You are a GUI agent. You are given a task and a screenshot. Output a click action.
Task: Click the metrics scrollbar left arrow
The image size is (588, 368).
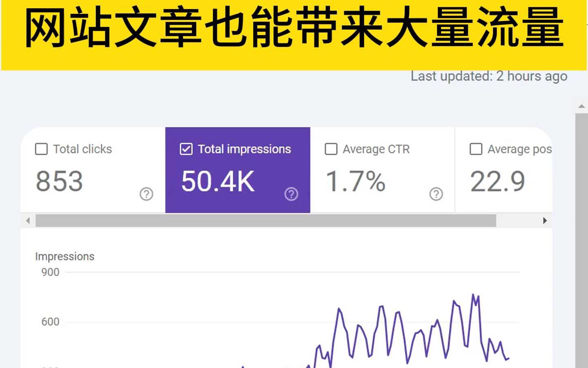pos(28,221)
